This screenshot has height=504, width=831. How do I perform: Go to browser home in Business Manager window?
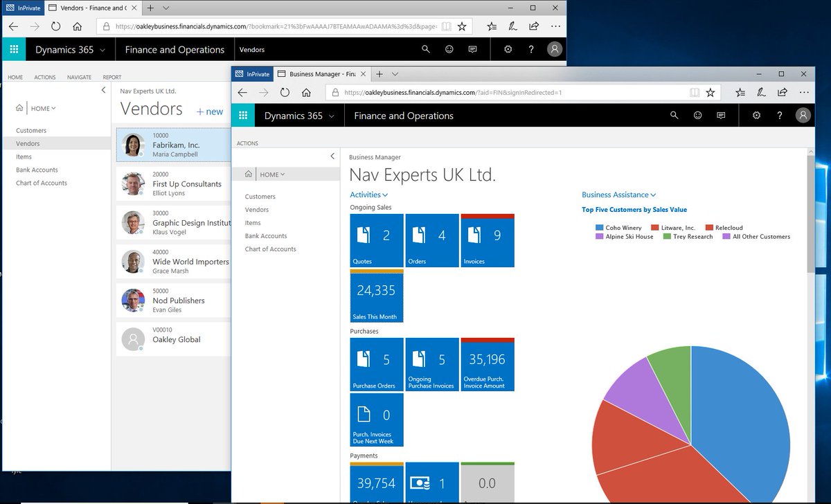[x=306, y=92]
